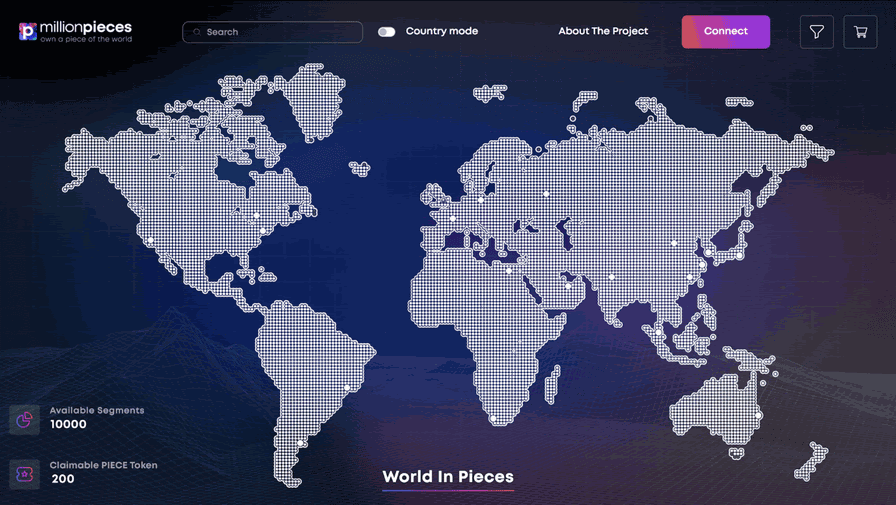Viewport: 896px width, 505px height.
Task: Click the Available Segments pie icon
Action: pos(25,419)
